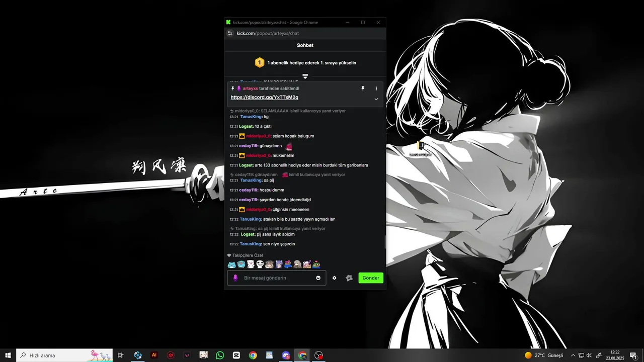Click the gold number 1 rank badge
The image size is (644, 362).
pos(259,63)
